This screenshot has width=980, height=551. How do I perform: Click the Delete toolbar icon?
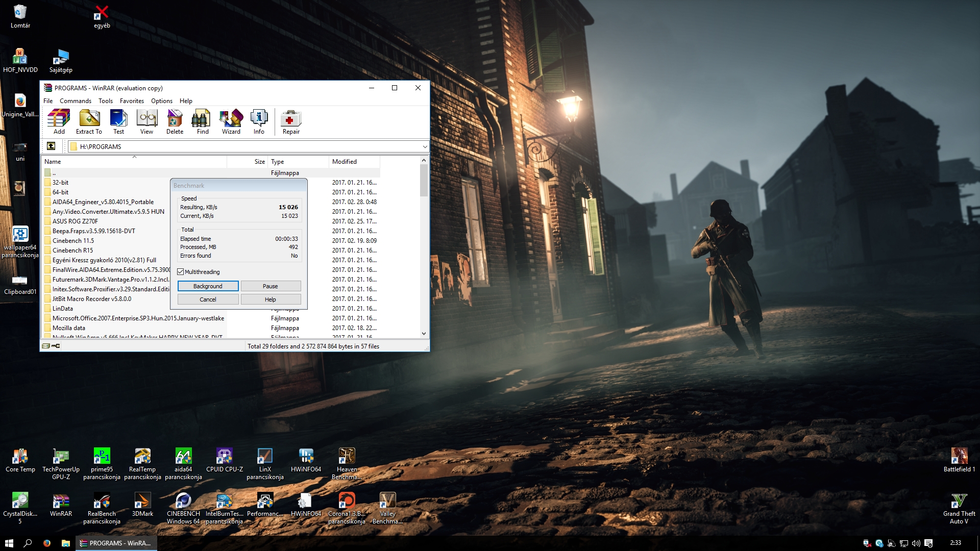[x=175, y=122]
